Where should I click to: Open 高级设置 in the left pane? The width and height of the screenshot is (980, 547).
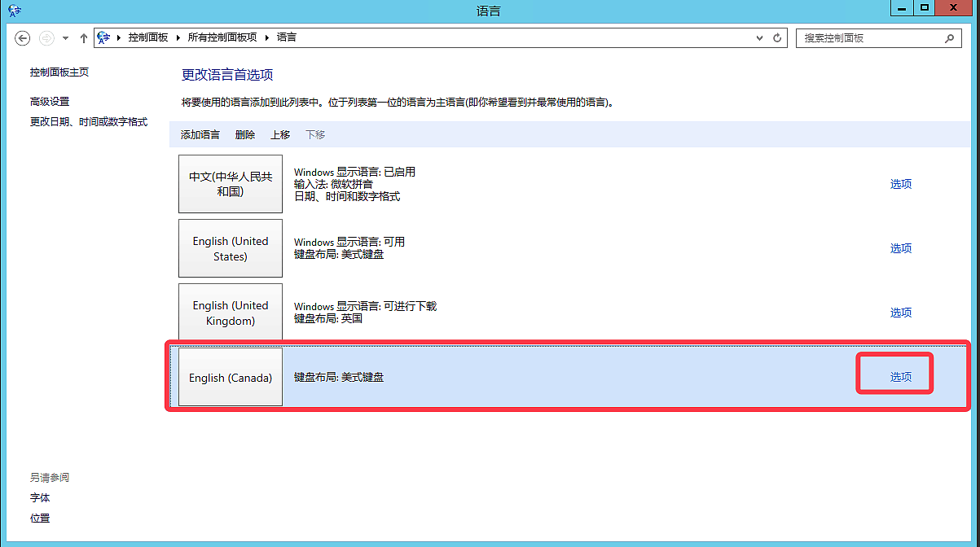[x=50, y=102]
